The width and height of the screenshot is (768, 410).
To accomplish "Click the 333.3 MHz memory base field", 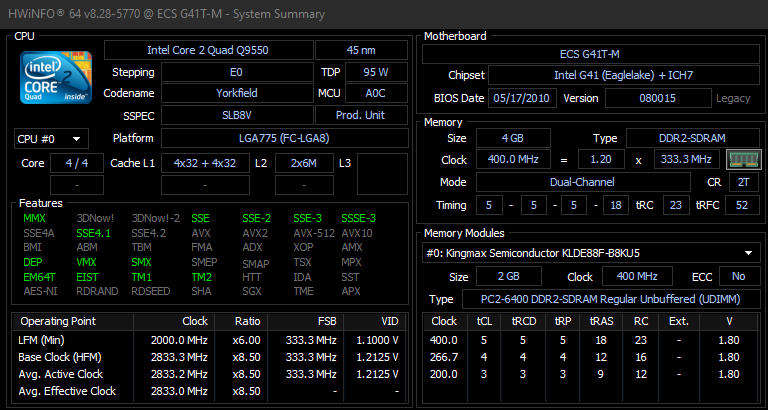I will 687,160.
